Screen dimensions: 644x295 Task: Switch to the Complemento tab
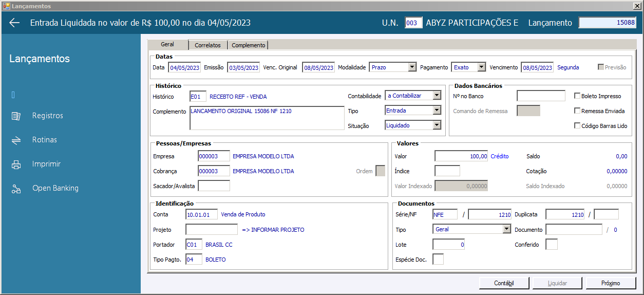tap(249, 45)
